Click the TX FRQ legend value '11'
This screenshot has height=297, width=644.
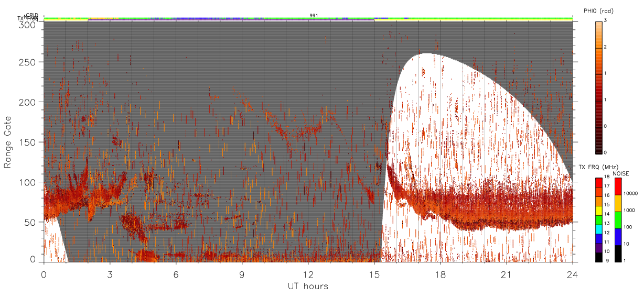[x=607, y=242]
